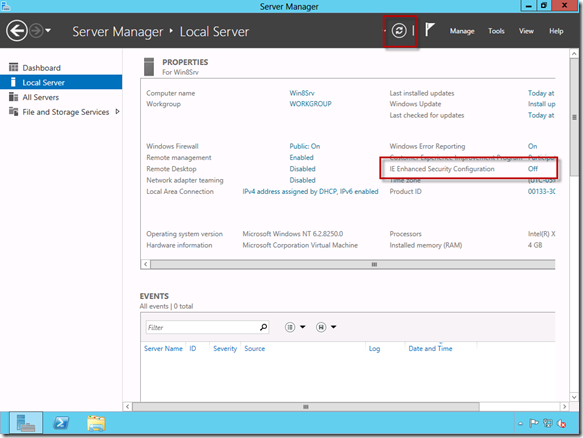Open the dropdown arrow beside save query icon

(334, 327)
